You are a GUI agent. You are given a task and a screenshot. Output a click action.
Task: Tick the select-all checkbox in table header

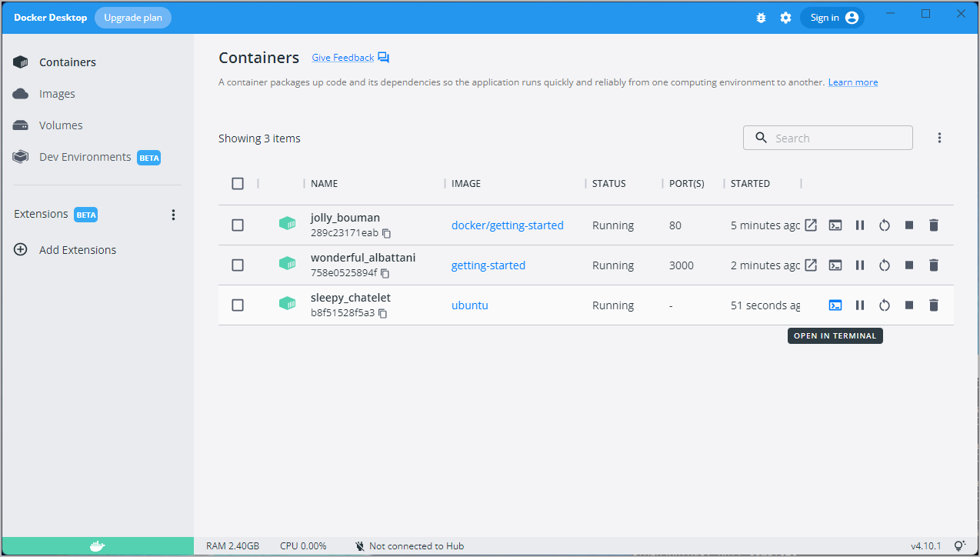point(238,183)
